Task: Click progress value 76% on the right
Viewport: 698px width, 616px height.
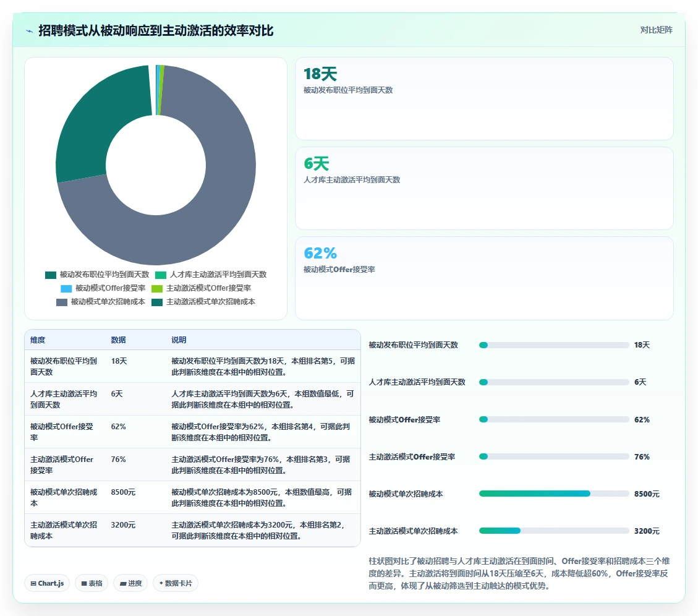Action: 642,456
